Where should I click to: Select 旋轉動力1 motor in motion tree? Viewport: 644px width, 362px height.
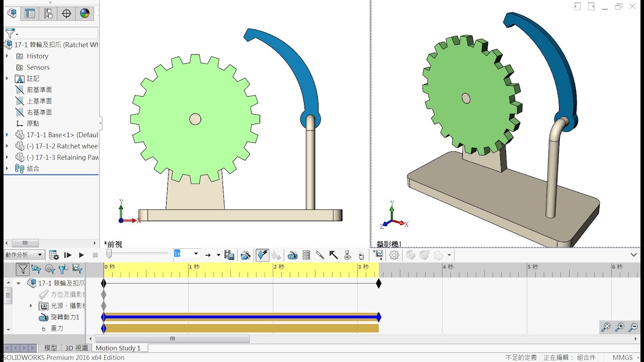(65, 317)
